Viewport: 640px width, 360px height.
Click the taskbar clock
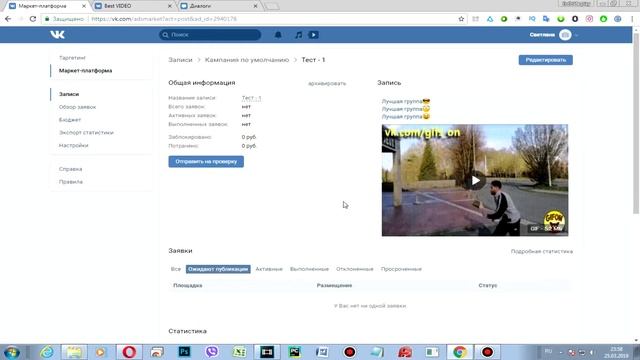pos(616,352)
